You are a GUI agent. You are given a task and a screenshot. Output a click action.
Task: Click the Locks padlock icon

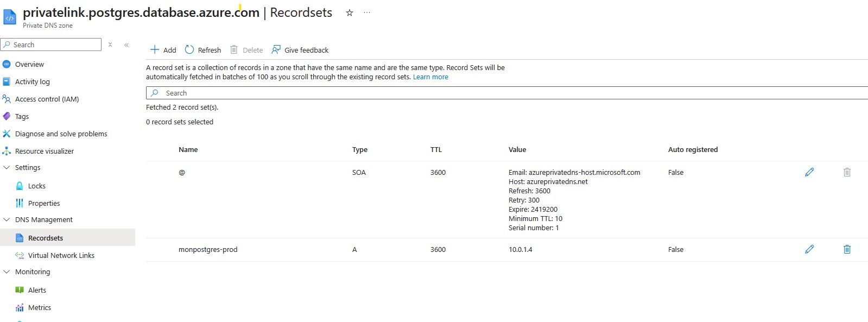[x=20, y=186]
